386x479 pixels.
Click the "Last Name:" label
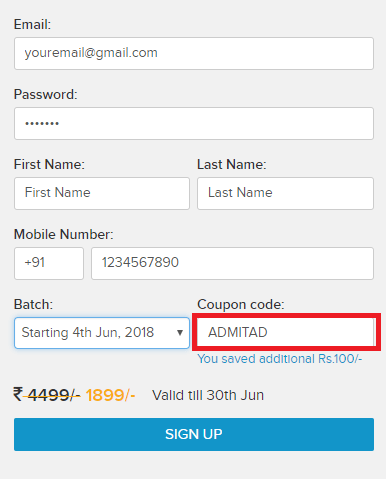click(x=232, y=165)
